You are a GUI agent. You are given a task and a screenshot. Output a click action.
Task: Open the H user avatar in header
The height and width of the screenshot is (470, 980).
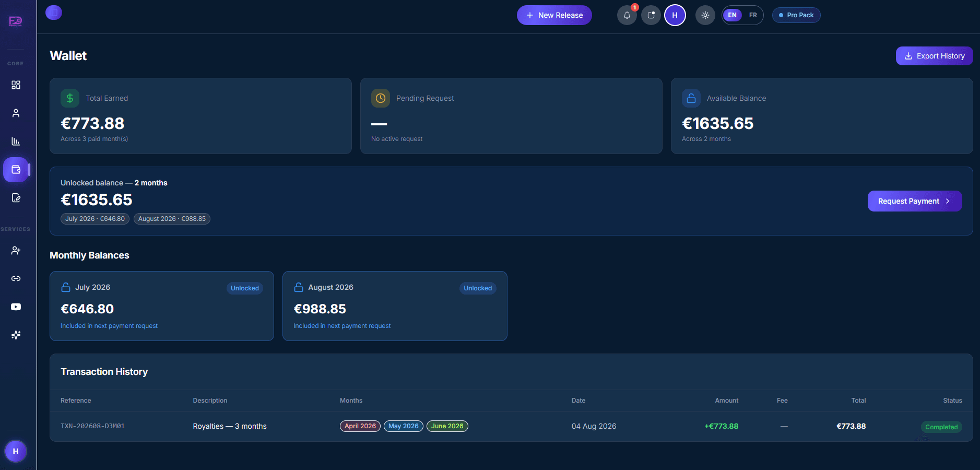point(675,15)
